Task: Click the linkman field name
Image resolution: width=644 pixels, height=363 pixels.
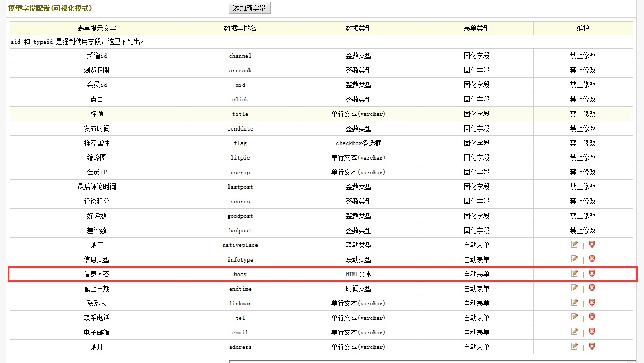Action: (x=240, y=303)
